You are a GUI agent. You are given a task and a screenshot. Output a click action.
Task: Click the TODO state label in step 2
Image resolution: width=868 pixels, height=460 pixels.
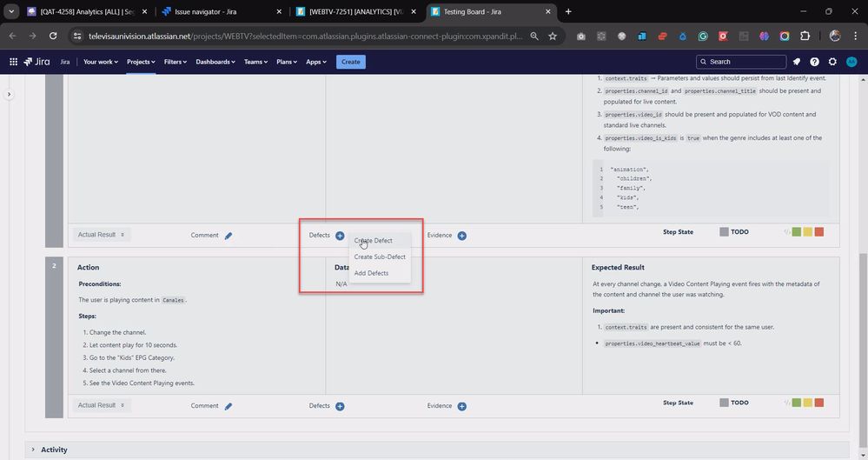click(x=739, y=403)
